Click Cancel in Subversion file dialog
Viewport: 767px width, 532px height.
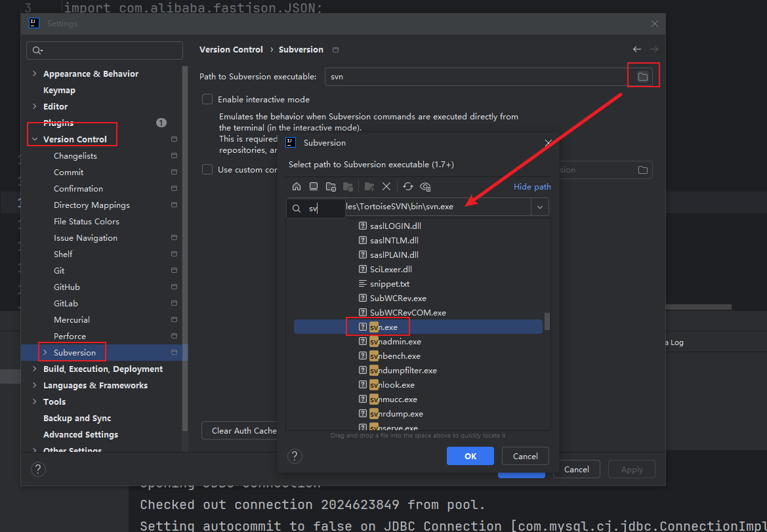526,456
